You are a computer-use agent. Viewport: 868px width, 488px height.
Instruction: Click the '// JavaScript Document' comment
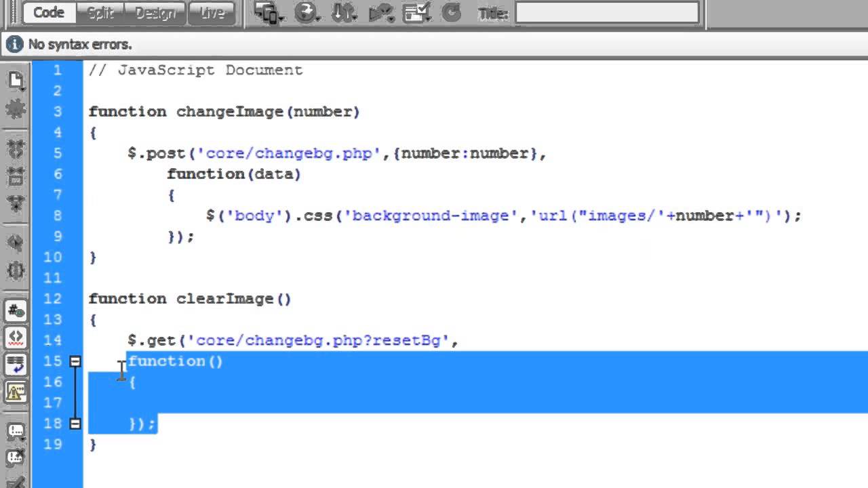pos(196,70)
